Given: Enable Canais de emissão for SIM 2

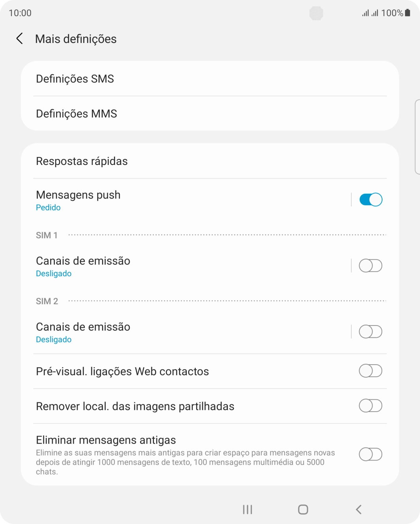Looking at the screenshot, I should pos(370,331).
